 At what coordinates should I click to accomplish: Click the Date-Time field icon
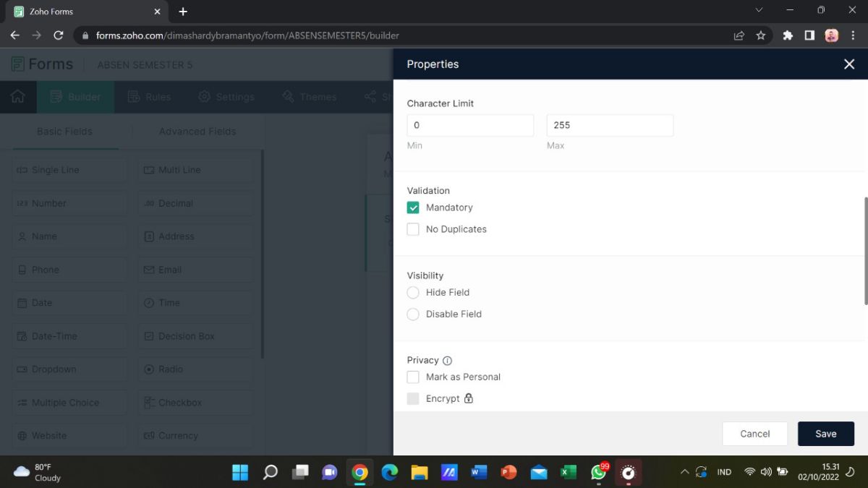(x=22, y=336)
